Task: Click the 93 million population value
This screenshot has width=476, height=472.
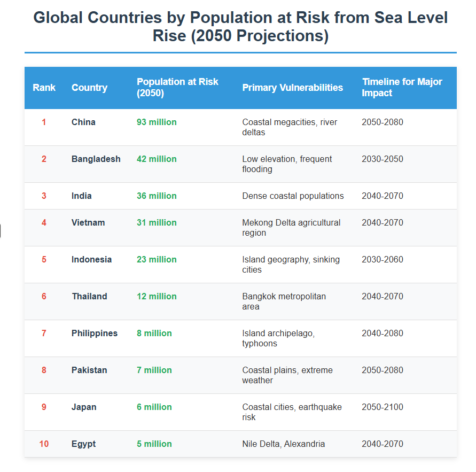Action: coord(157,122)
